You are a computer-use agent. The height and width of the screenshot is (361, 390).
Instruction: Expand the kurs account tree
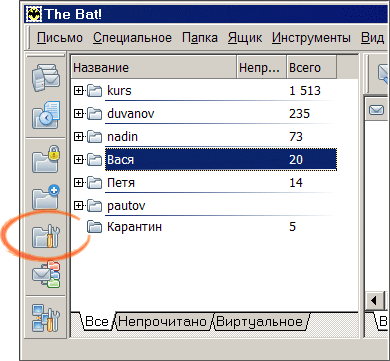click(78, 91)
